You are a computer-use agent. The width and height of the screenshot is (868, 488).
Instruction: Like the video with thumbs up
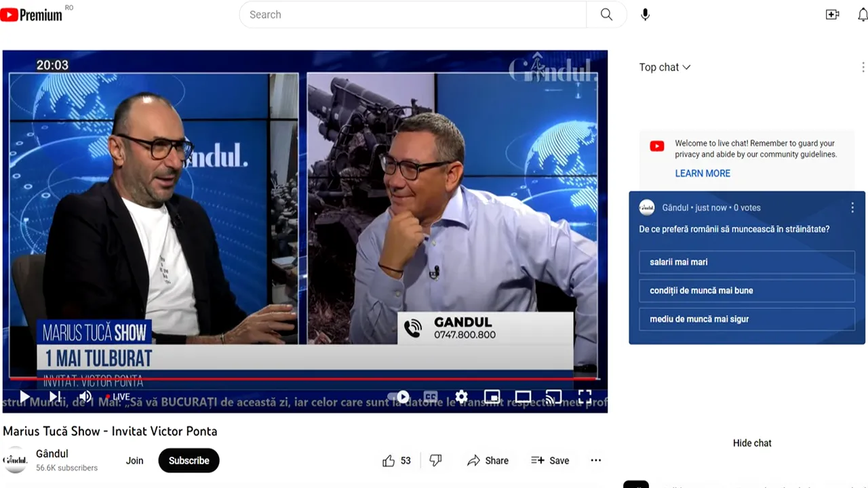tap(389, 460)
